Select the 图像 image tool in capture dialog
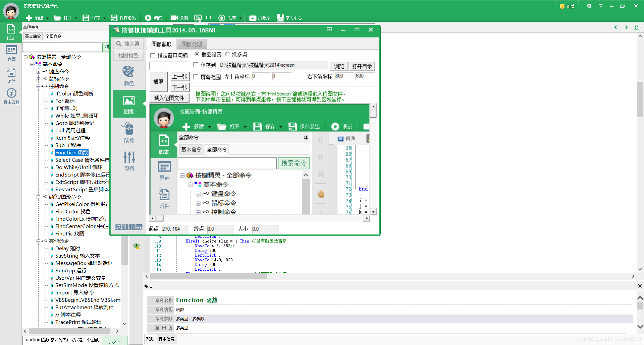Viewport: 644px width, 345px height. (129, 104)
